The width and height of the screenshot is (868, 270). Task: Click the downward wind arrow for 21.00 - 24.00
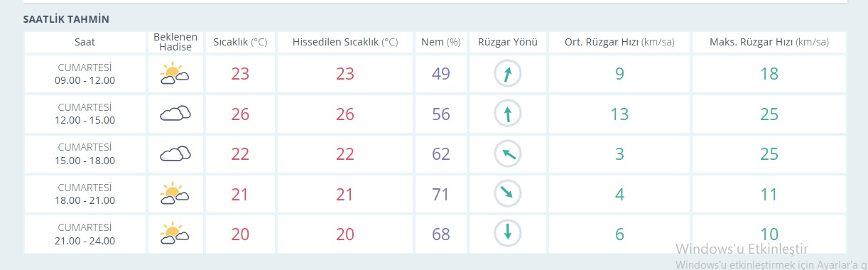[x=508, y=233]
